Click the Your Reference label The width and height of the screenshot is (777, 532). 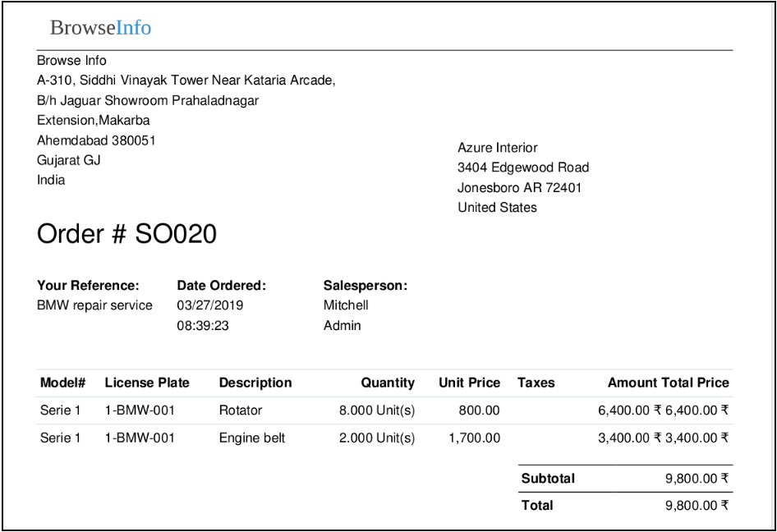[88, 286]
